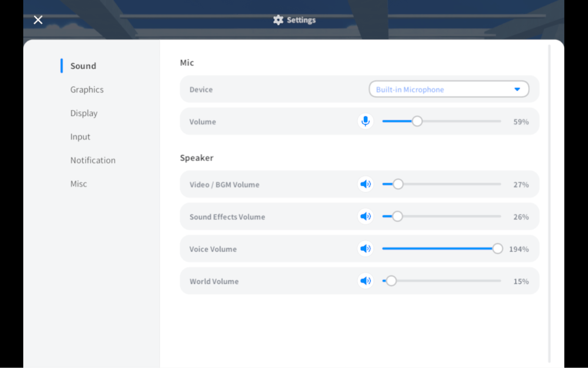
Task: Click the Settings gear icon in the header
Action: [278, 20]
